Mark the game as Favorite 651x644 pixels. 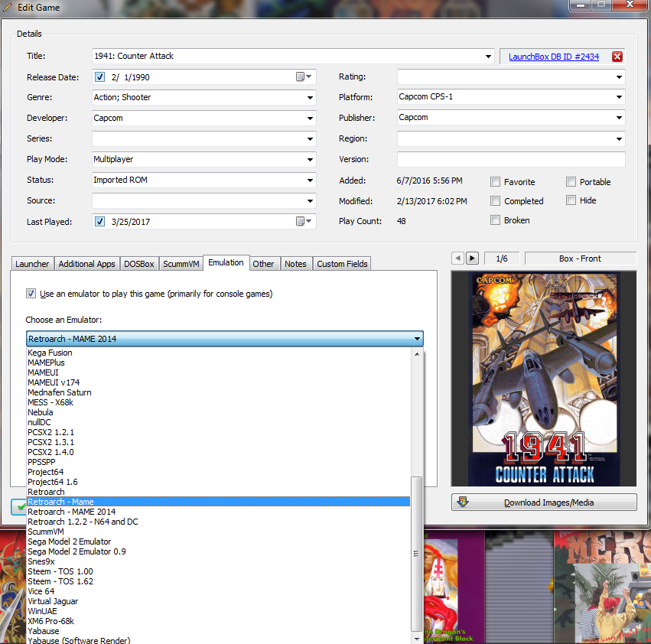495,182
